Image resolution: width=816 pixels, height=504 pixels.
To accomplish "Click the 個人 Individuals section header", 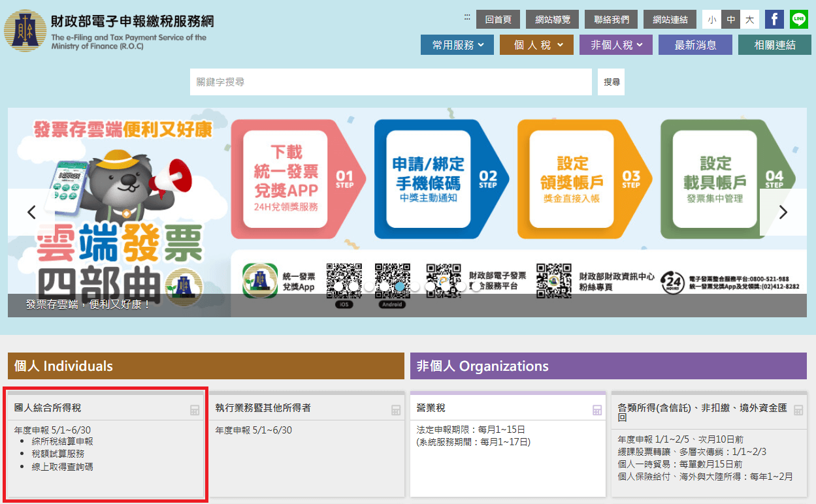I will 206,366.
